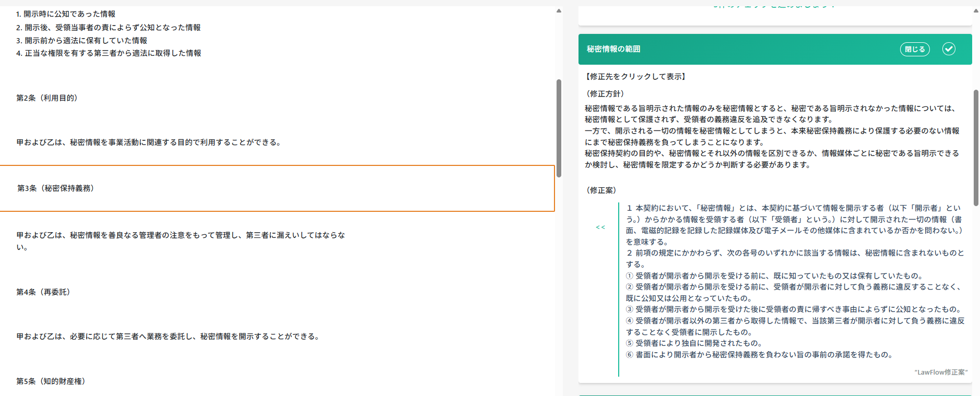Click the up arrow of the right panel scrollbar
Screen dimensions: 980x396
pyautogui.click(x=976, y=10)
